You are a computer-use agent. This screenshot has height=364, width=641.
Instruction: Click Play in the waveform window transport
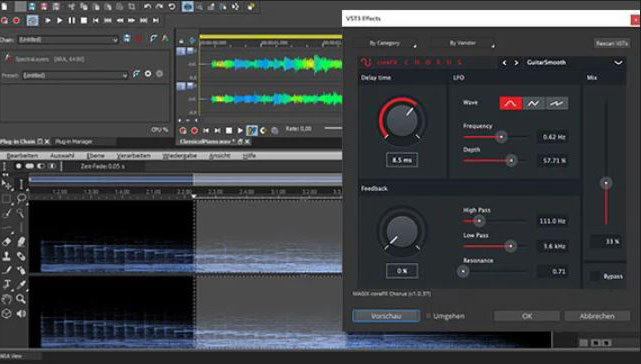[x=240, y=130]
